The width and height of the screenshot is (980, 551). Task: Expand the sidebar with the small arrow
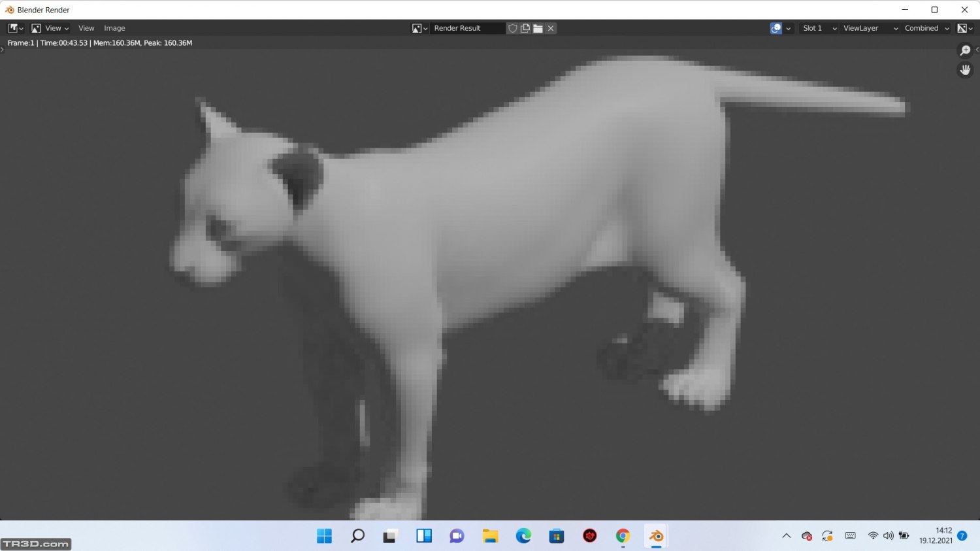[x=977, y=50]
